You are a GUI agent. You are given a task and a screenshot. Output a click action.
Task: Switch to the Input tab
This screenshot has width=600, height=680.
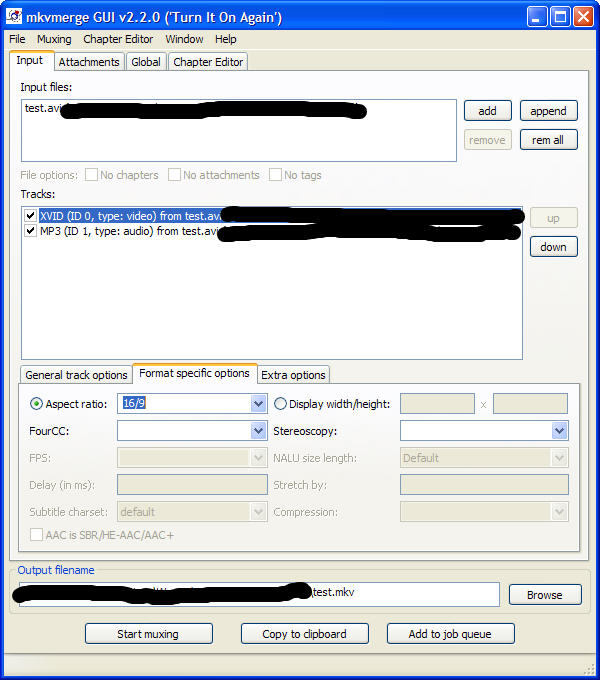tap(32, 61)
